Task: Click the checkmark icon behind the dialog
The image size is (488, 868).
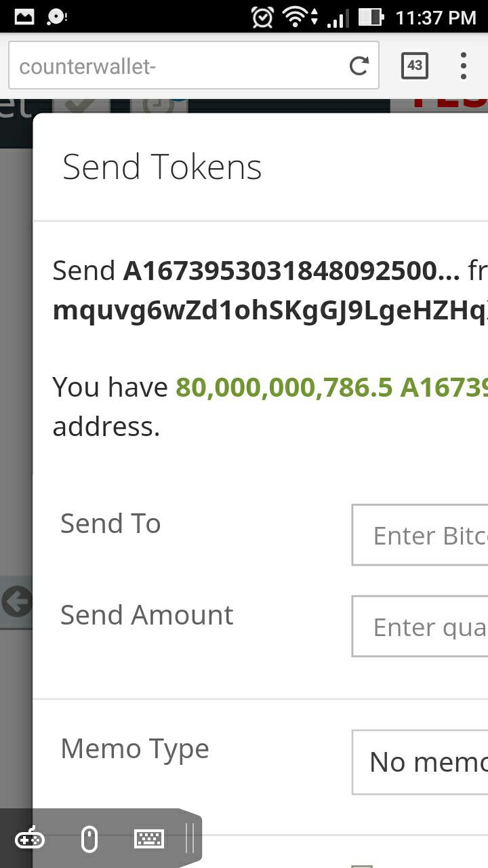Action: [81, 106]
